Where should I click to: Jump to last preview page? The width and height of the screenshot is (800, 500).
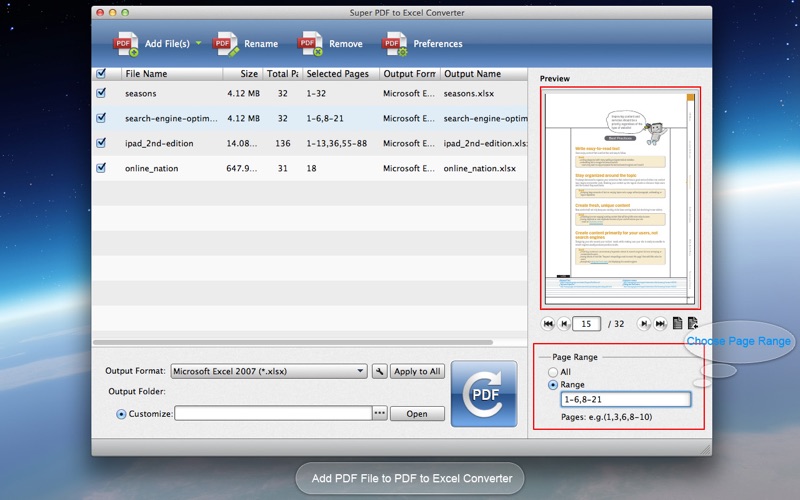click(660, 323)
